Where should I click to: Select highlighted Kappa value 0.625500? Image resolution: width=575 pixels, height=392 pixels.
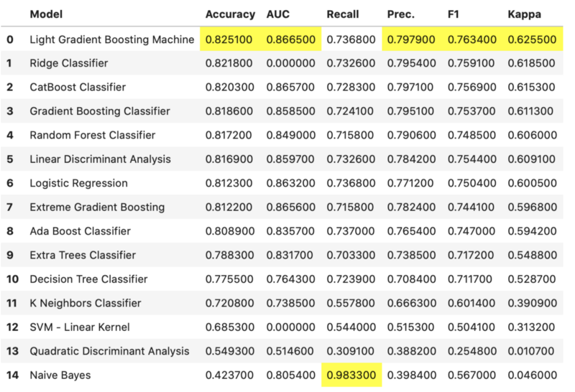tap(533, 39)
